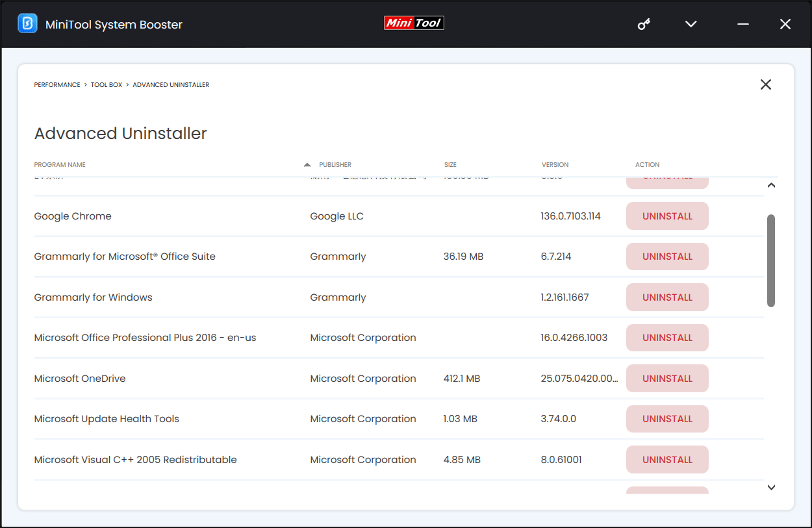
Task: Close the Advanced Uninstaller panel
Action: point(766,84)
